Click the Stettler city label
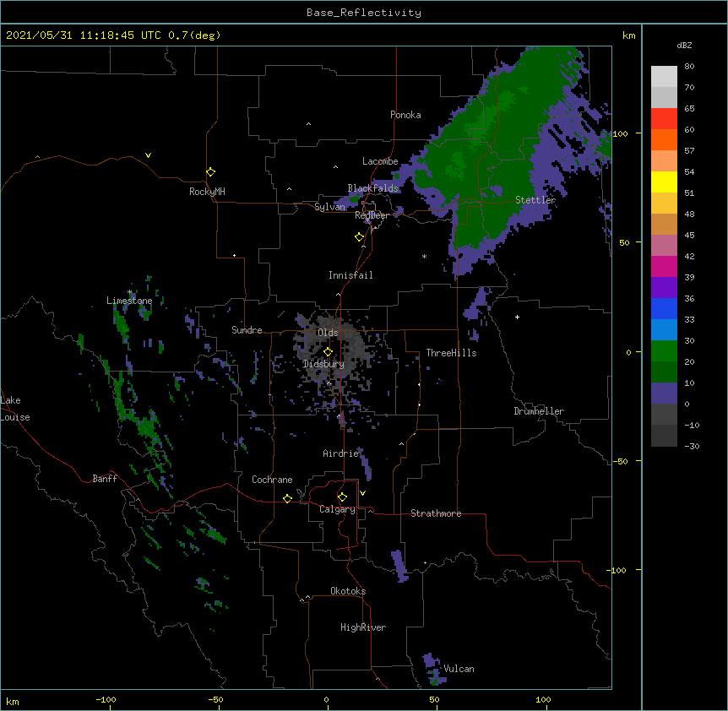Screen dimensions: 728x711 coord(535,200)
